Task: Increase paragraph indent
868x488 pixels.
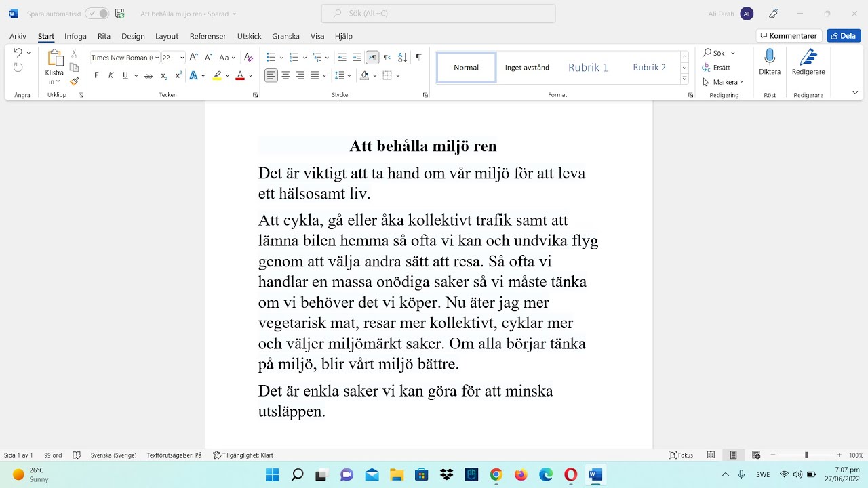Action: click(357, 58)
